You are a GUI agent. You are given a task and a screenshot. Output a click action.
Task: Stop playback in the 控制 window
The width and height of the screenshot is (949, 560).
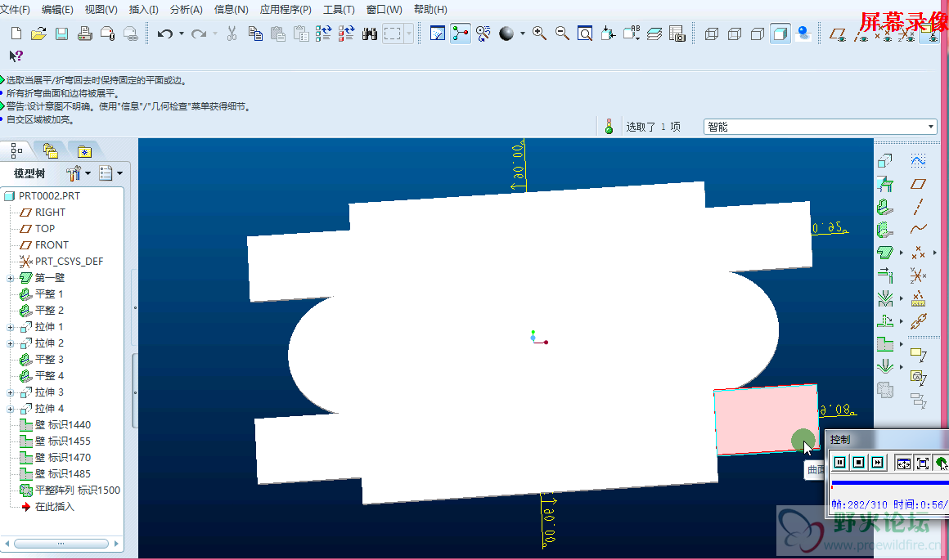(x=858, y=463)
